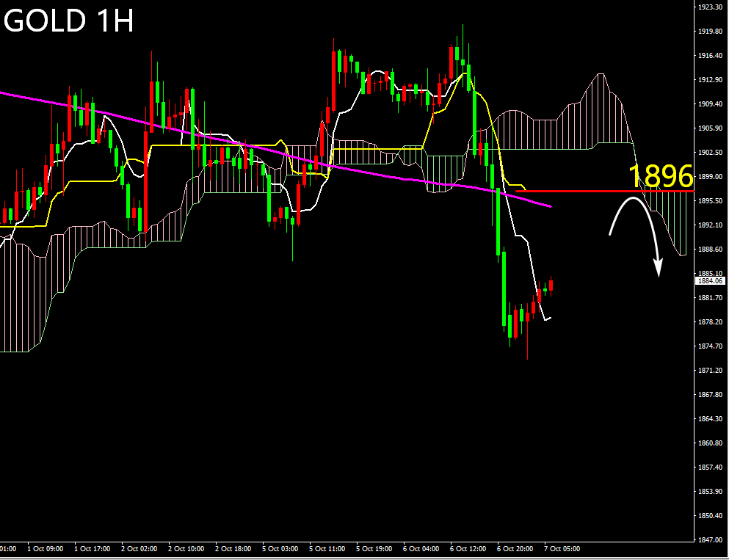Screen dimensions: 729x560
Task: Select the 2 Oct 02:00 time marker
Action: (139, 548)
